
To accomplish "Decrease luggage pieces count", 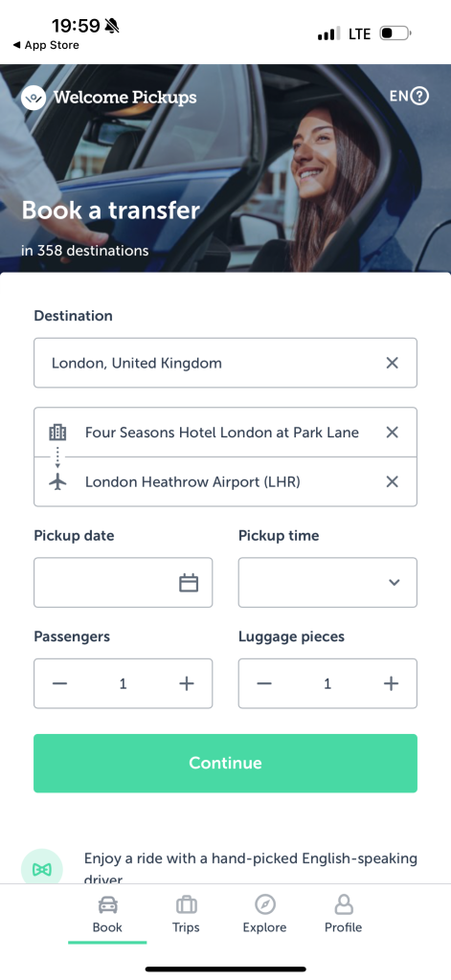I will tap(264, 683).
